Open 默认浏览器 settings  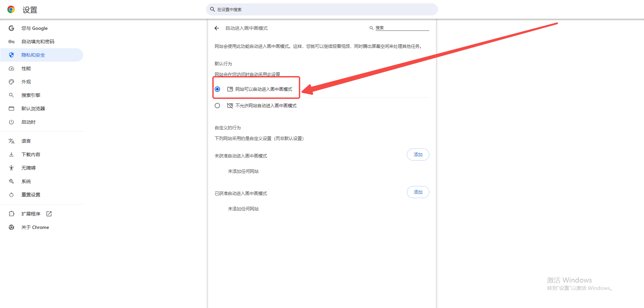[x=42, y=109]
